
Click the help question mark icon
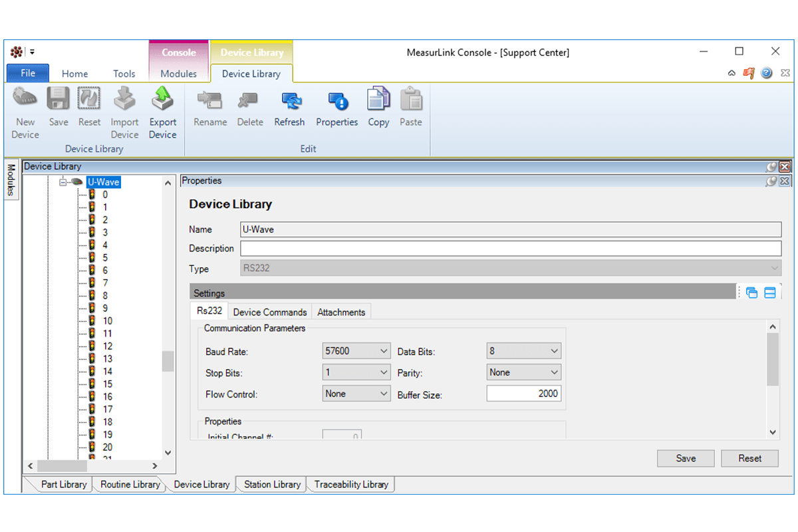[767, 73]
